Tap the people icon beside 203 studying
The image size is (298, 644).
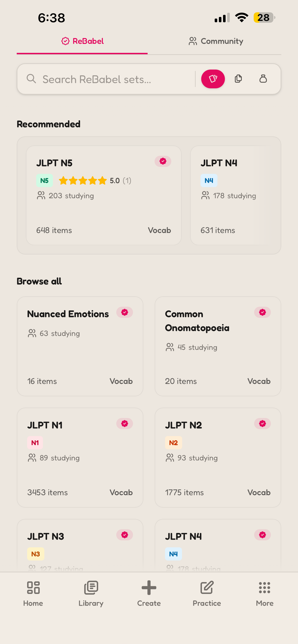pyautogui.click(x=41, y=195)
